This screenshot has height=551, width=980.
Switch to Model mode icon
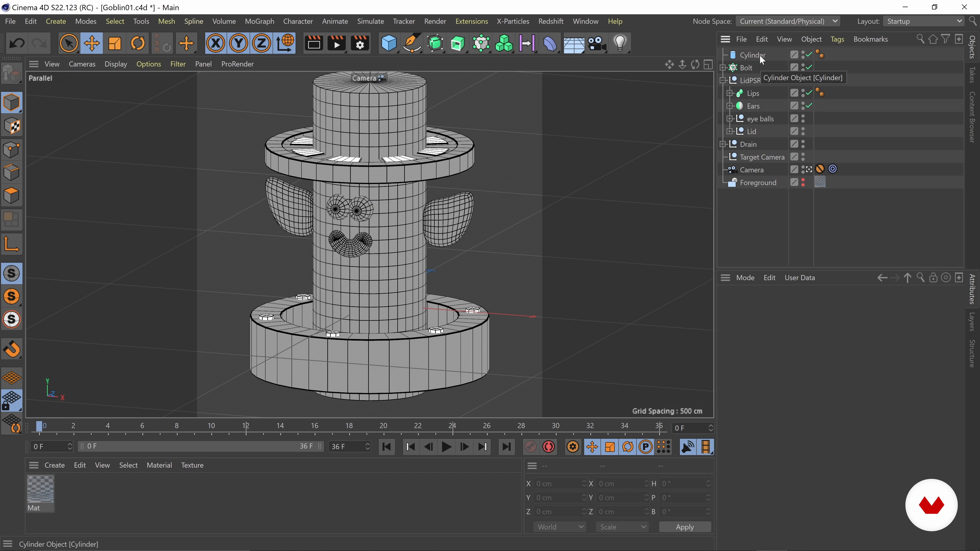point(12,102)
